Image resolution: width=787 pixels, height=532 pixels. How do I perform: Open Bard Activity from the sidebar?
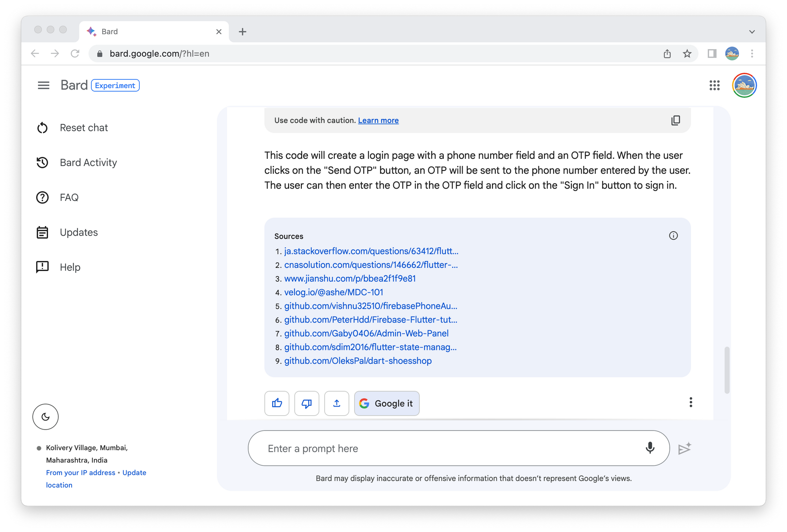tap(88, 163)
